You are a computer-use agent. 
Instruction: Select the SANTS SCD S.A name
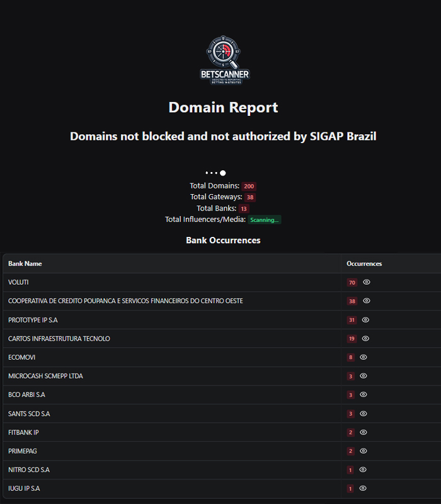[x=29, y=414]
